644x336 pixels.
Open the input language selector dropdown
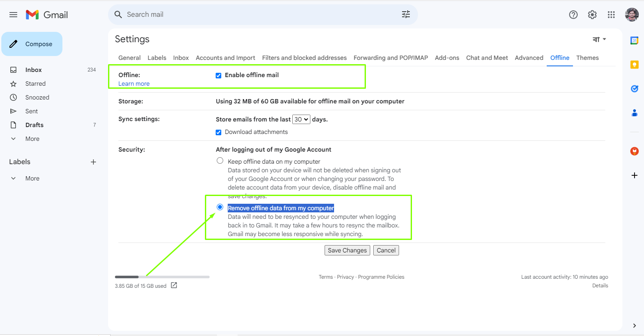point(599,39)
